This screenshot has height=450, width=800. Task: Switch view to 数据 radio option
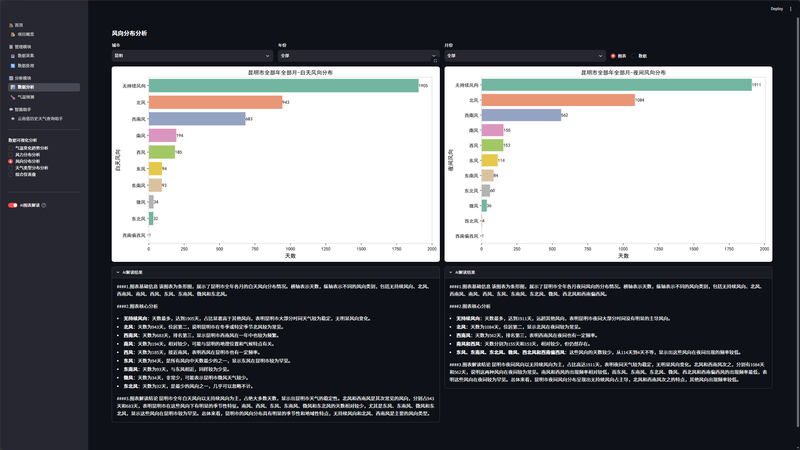click(x=634, y=56)
